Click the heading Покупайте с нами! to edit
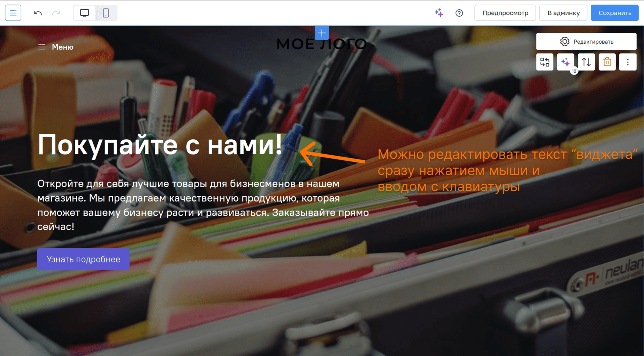Screen dimensions: 644x356 coord(160,145)
